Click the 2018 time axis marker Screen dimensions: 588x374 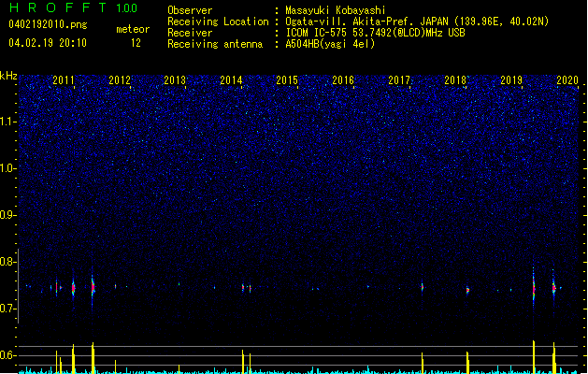pyautogui.click(x=455, y=79)
